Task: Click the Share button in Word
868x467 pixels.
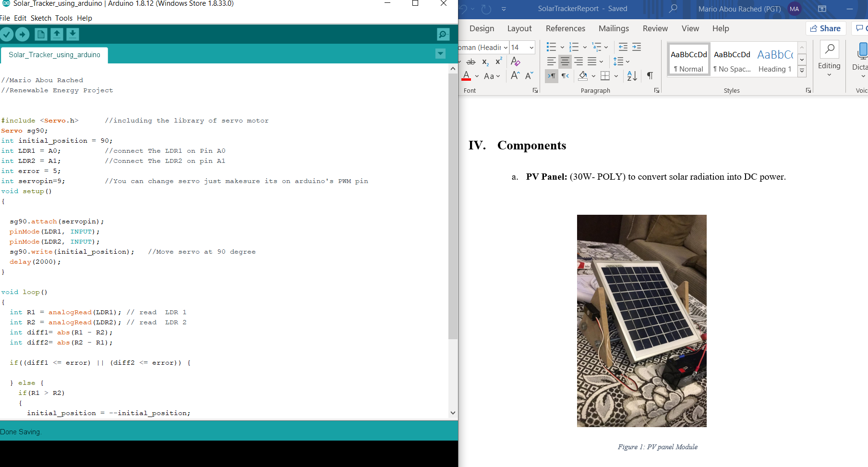Action: 825,28
